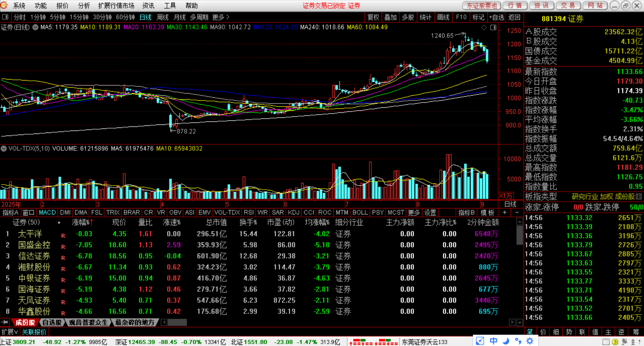Click the minus icon beside 模板
The height and width of the screenshot is (346, 644).
coord(517,212)
